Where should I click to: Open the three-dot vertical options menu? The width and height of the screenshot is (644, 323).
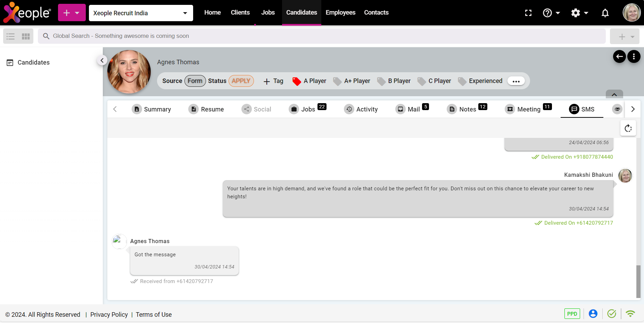pos(634,57)
